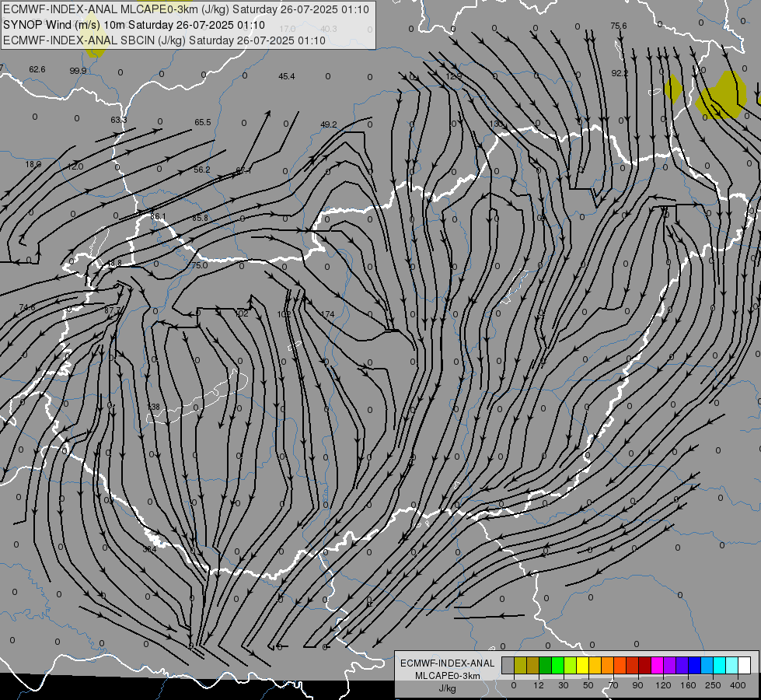Click the legend scale label 250
Image resolution: width=761 pixels, height=700 pixels.
click(713, 685)
